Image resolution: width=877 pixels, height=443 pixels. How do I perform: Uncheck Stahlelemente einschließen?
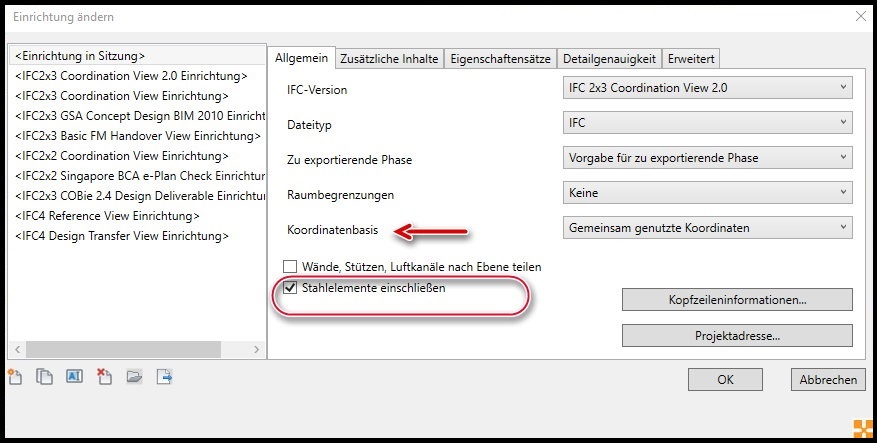tap(291, 288)
